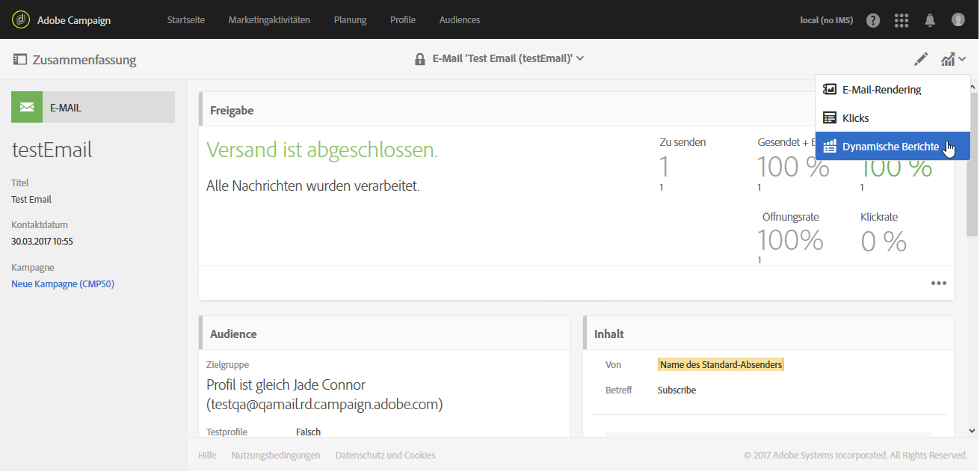The height and width of the screenshot is (472, 980).
Task: Open the Audiences navigation tab
Action: pos(460,20)
